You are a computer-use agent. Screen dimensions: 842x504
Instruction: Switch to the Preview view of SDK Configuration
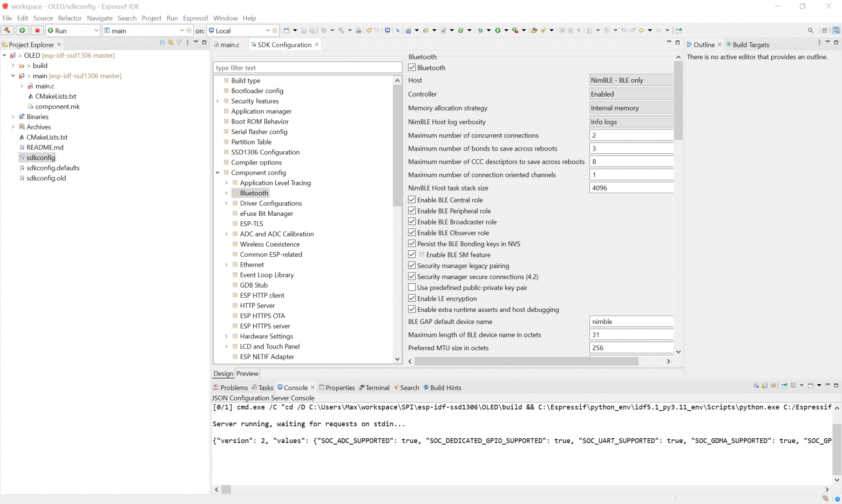tap(247, 373)
